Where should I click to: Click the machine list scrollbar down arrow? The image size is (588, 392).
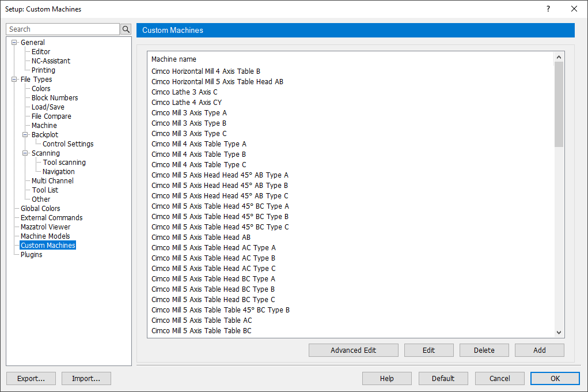pos(559,331)
